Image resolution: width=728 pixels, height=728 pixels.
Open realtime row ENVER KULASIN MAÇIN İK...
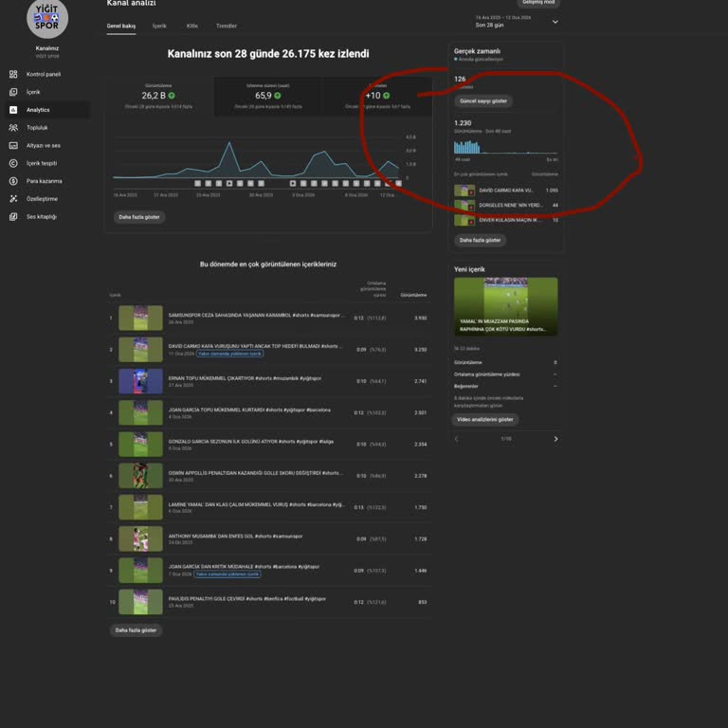506,220
